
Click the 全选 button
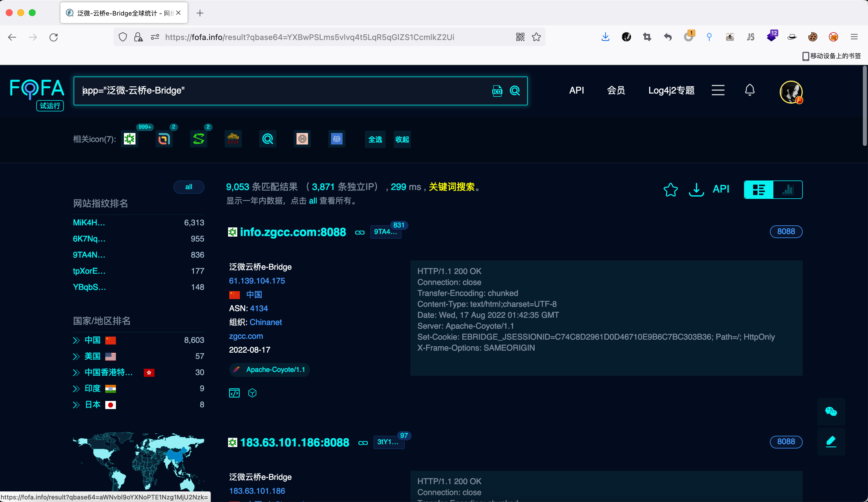pyautogui.click(x=375, y=139)
